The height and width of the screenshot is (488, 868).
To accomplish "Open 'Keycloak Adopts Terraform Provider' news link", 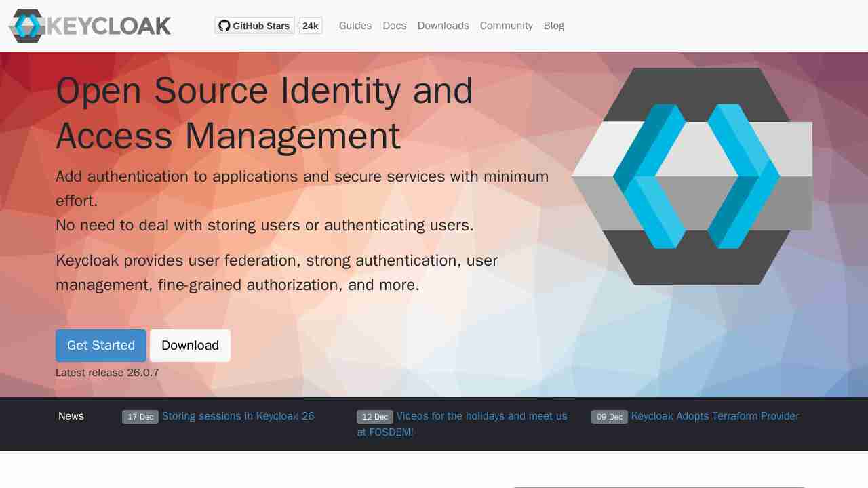I will coord(715,416).
